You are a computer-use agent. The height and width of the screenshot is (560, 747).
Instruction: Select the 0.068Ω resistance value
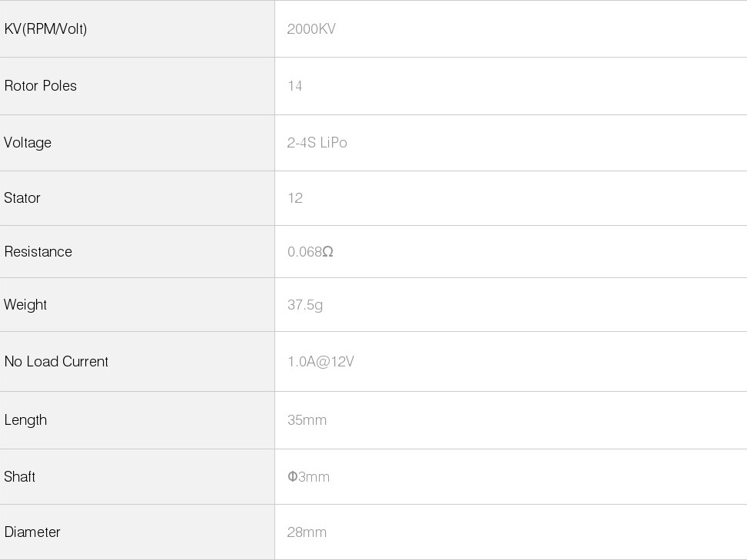coord(310,252)
